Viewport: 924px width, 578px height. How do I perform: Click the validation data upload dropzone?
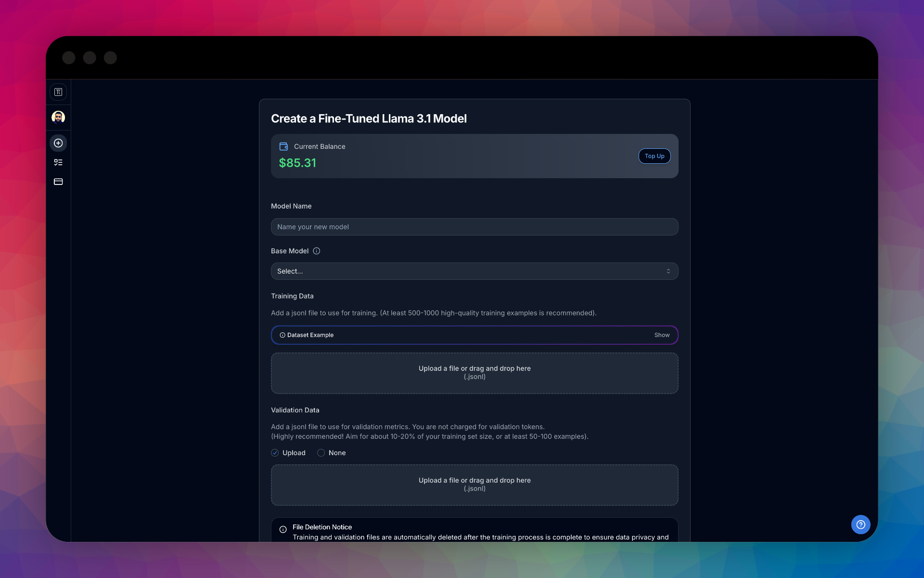point(474,485)
